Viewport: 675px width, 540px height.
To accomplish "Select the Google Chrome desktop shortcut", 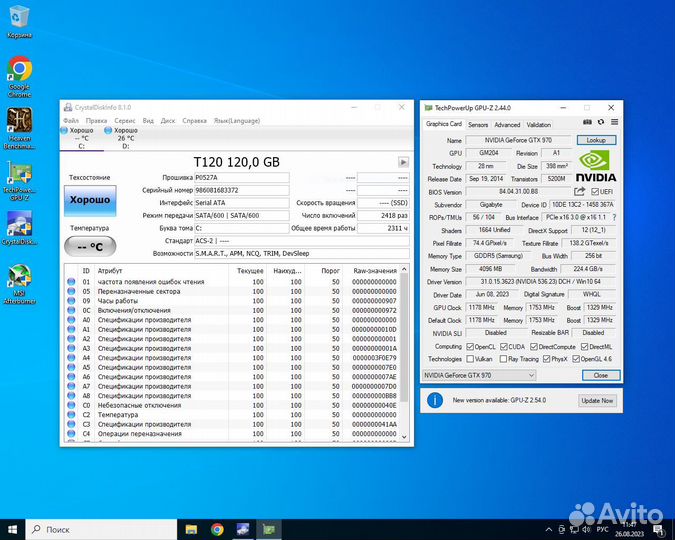I will coord(19,76).
